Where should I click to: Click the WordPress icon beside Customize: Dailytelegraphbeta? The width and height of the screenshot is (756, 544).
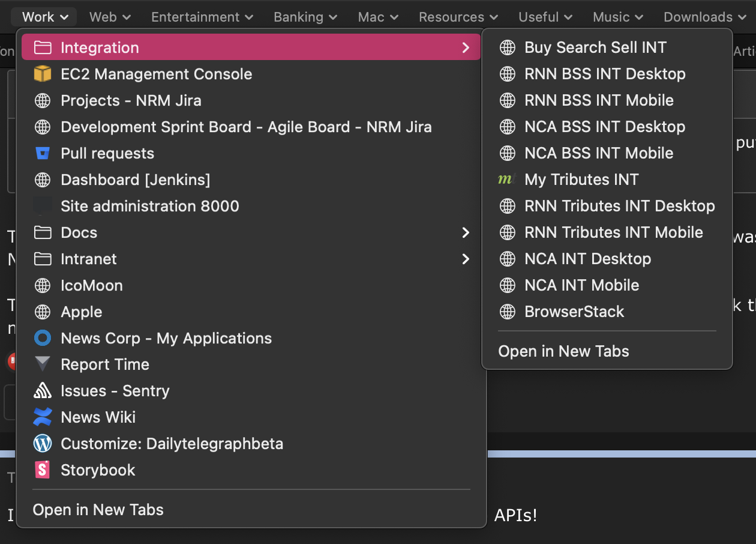click(x=43, y=444)
